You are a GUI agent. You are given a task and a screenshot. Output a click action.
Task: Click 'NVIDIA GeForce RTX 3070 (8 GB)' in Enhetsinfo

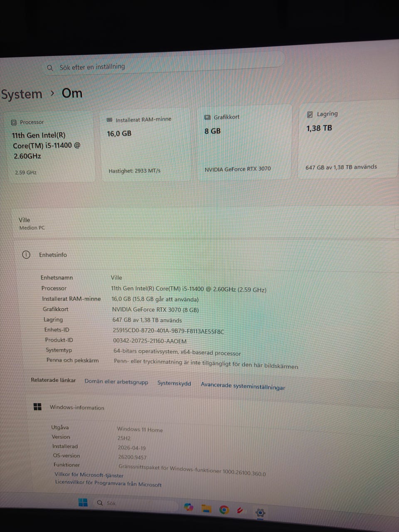click(155, 310)
